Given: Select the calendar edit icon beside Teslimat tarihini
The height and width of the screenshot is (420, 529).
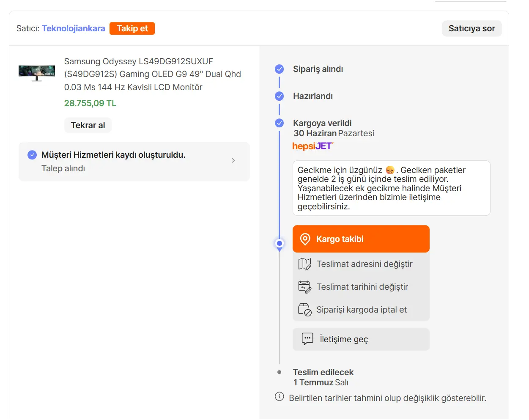Looking at the screenshot, I should (305, 287).
